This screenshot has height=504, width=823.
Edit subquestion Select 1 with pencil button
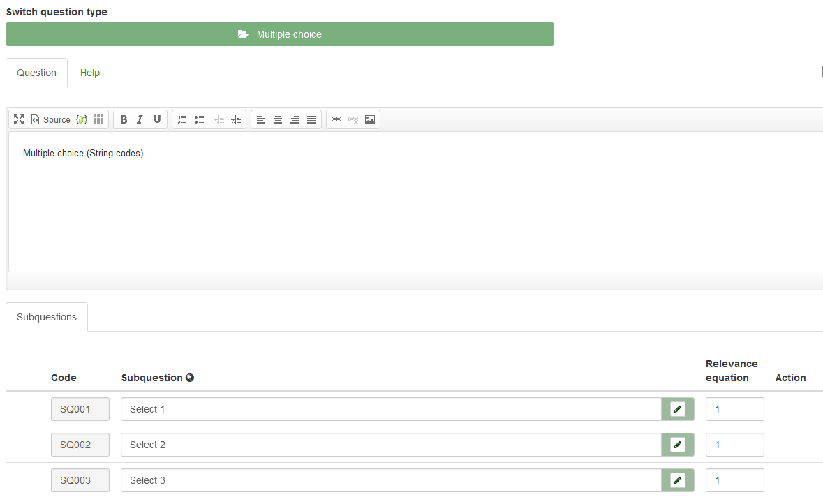tap(677, 409)
